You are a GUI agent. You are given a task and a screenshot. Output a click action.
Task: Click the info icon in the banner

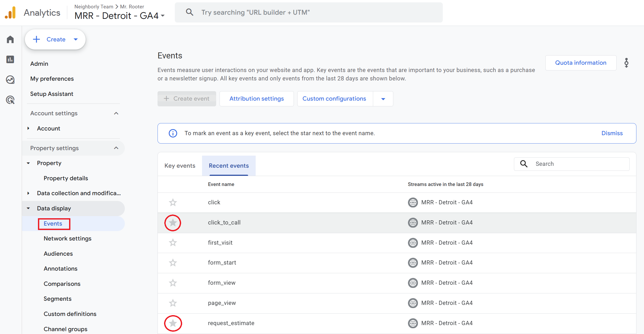point(173,133)
